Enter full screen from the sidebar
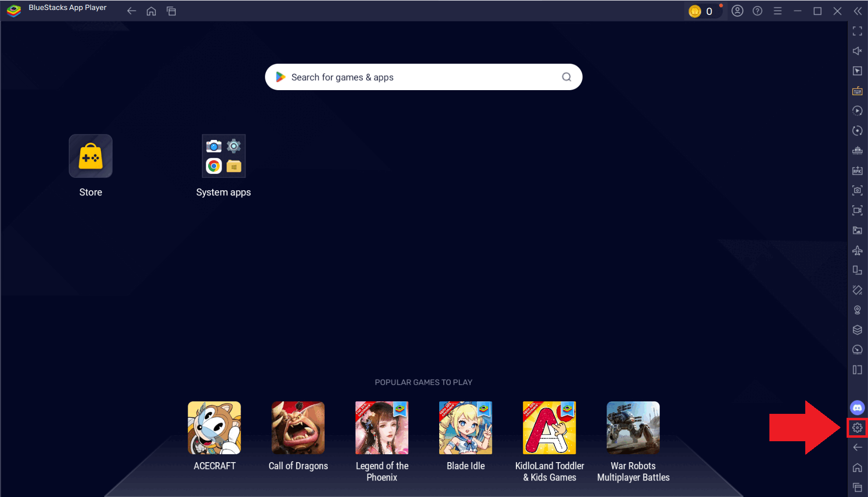Viewport: 868px width, 497px height. pyautogui.click(x=857, y=31)
